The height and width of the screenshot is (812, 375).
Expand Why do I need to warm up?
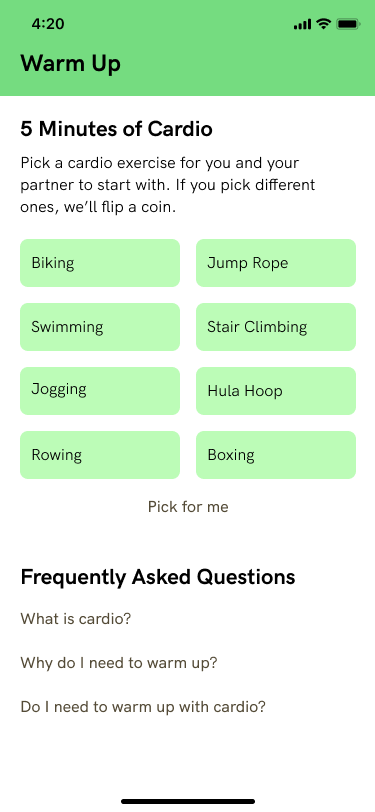pos(119,663)
